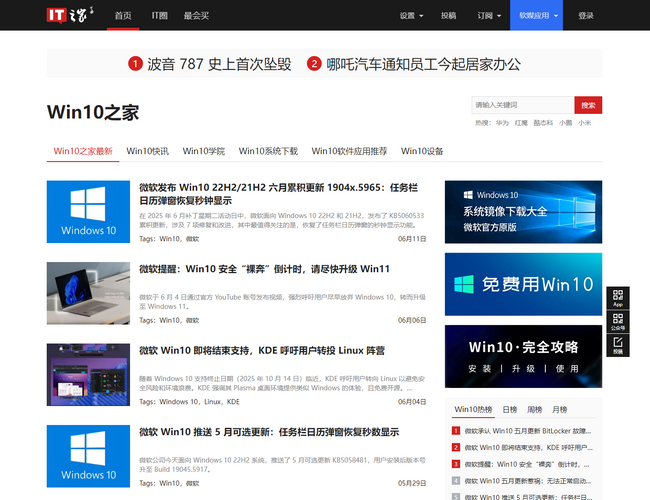Open rank 3 item 微软提醒 Win10 安全裸奔
Viewport: 650px width, 500px height.
point(527,464)
